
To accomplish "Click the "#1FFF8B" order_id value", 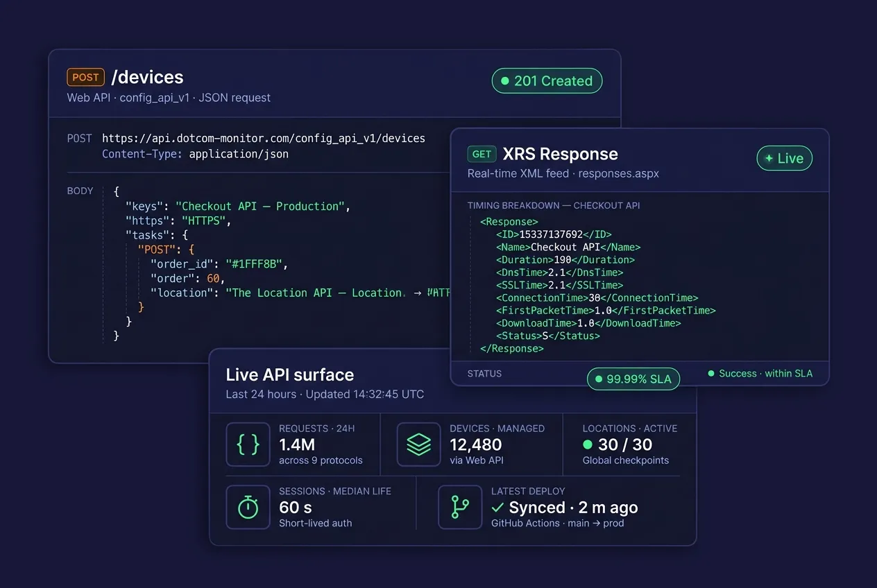I will click(x=253, y=264).
